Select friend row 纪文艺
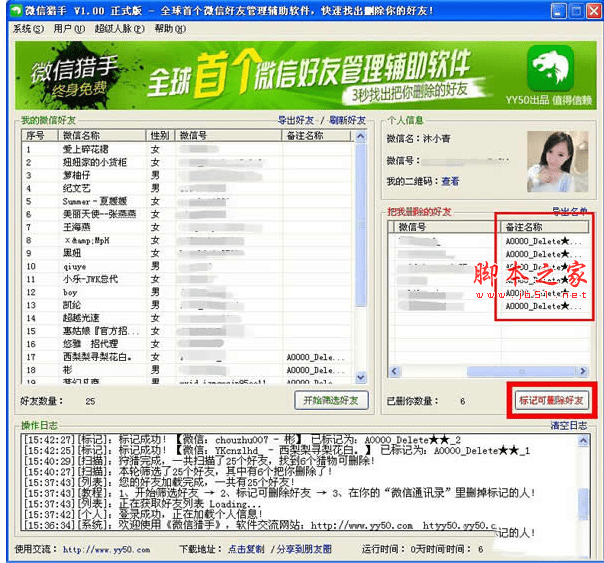 point(187,188)
